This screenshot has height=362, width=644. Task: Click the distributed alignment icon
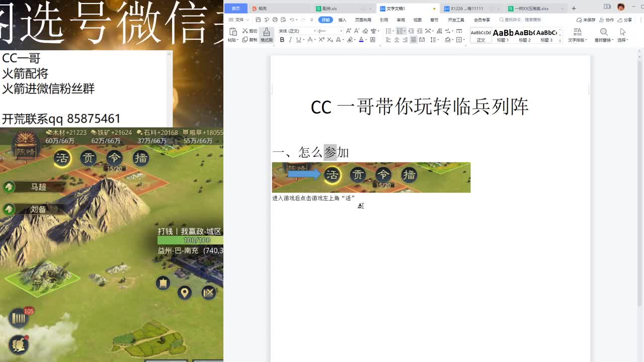click(422, 40)
